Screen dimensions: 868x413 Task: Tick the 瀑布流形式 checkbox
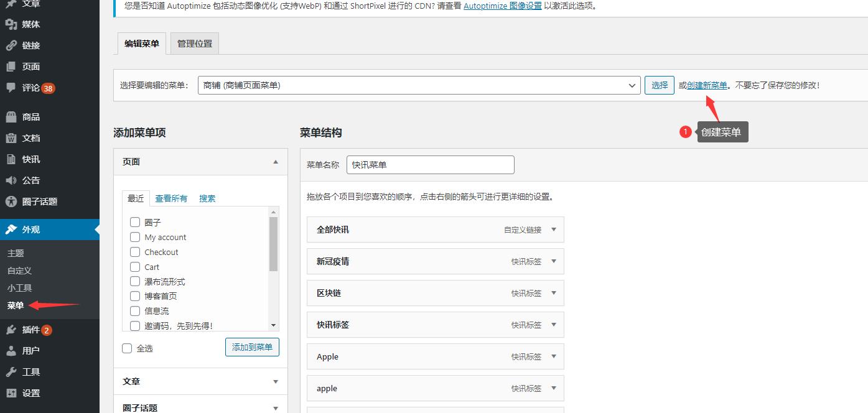pos(135,281)
